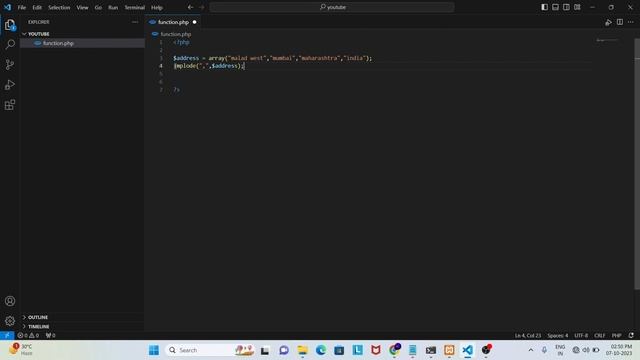Click the opening <?php tag line
The image size is (640, 360).
click(181, 42)
